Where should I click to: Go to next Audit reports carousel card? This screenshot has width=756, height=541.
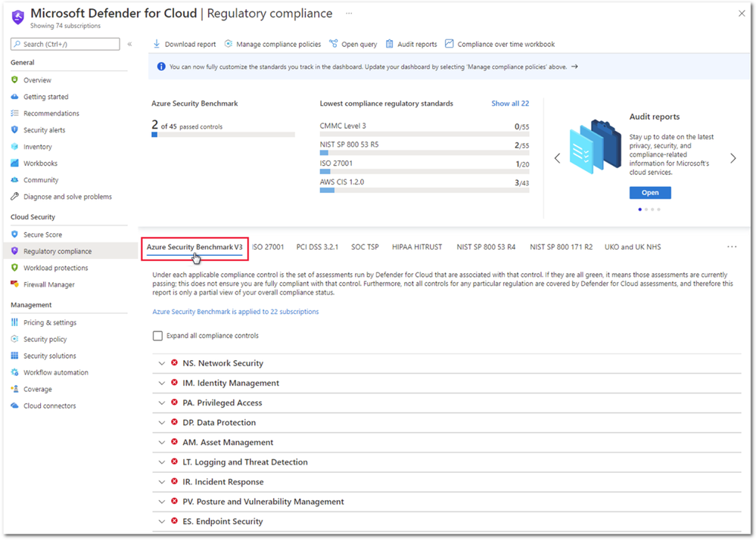pyautogui.click(x=733, y=158)
